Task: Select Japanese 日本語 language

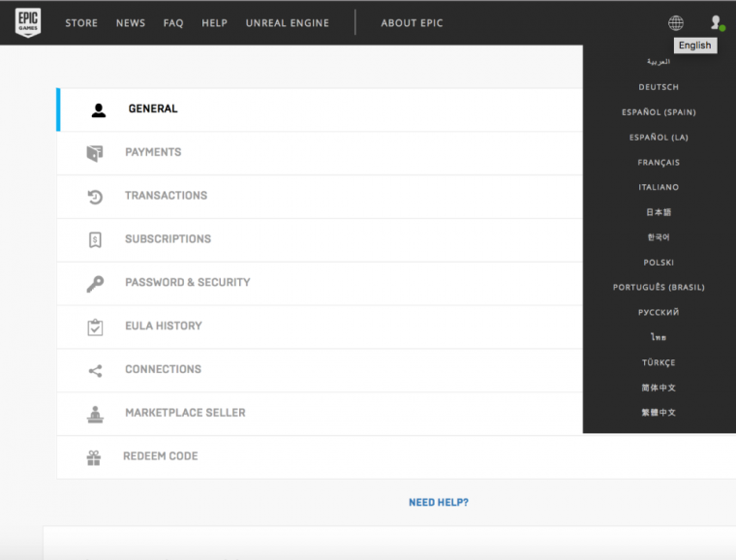Action: point(659,212)
